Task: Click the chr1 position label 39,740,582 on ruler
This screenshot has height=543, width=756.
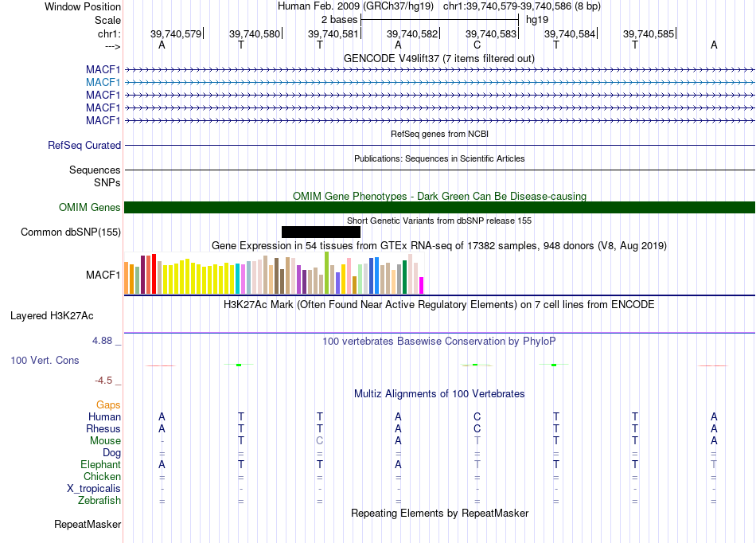Action: [412, 33]
